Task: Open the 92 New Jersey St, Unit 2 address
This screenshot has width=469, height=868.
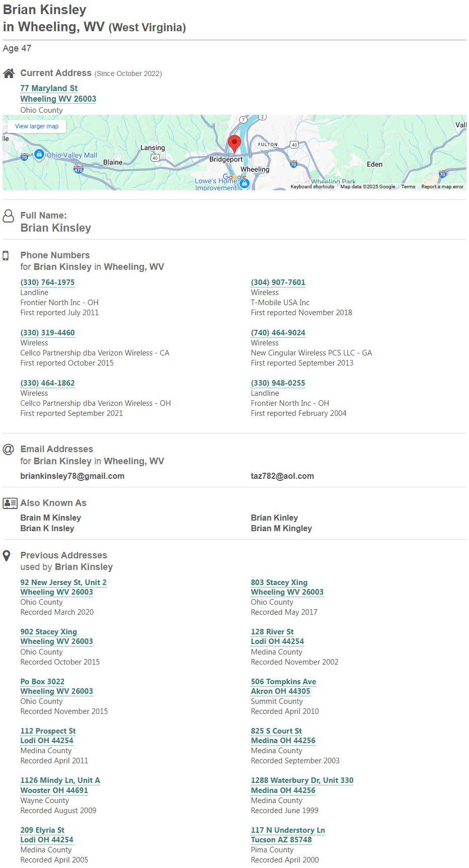Action: pyautogui.click(x=63, y=583)
